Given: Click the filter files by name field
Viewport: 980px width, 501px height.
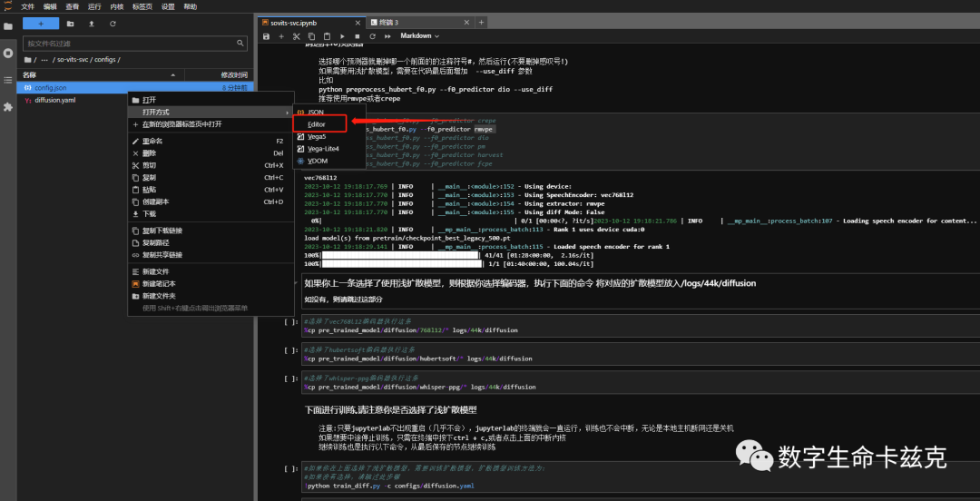Looking at the screenshot, I should tap(135, 44).
